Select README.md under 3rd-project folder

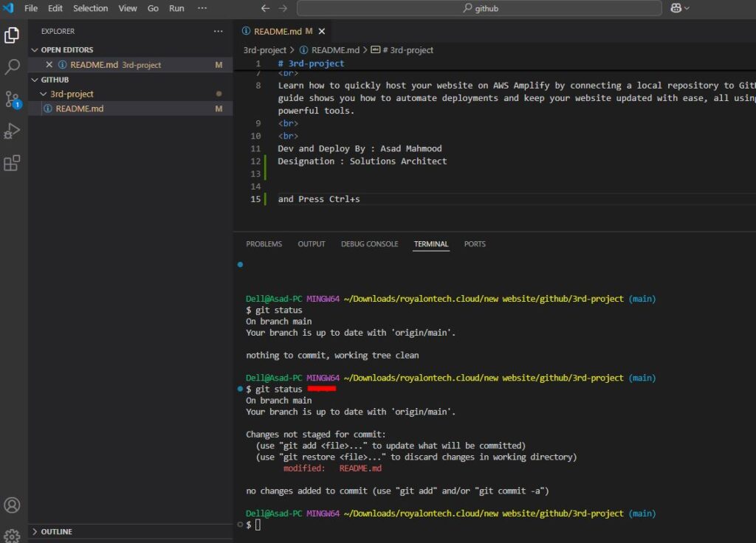pos(130,108)
